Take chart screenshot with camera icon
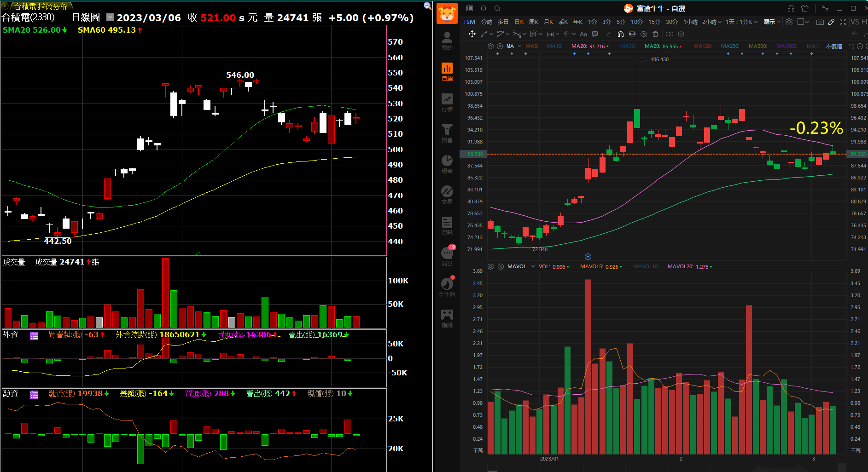 click(820, 22)
